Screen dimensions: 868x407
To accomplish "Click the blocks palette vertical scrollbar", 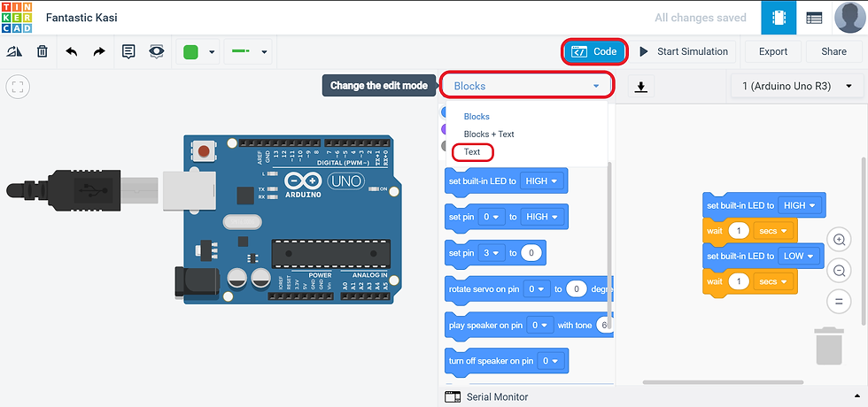I will [610, 246].
